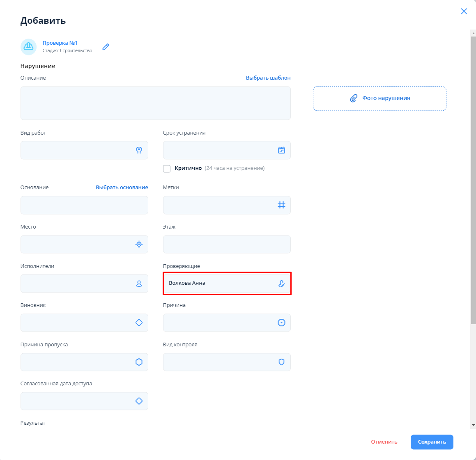Click the hexagon icon in Причина пропуска
The width and height of the screenshot is (476, 460).
tap(139, 362)
